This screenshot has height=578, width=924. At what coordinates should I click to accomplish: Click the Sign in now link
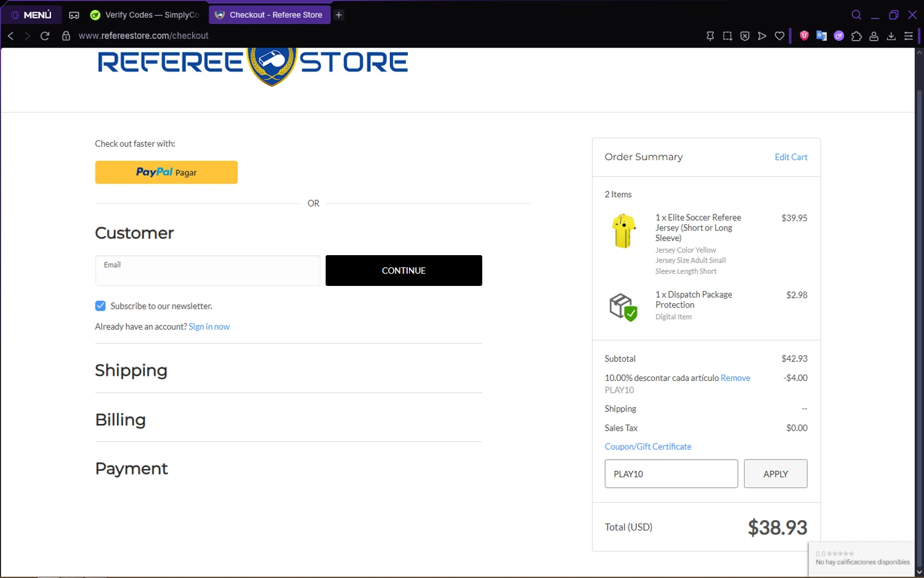(209, 327)
